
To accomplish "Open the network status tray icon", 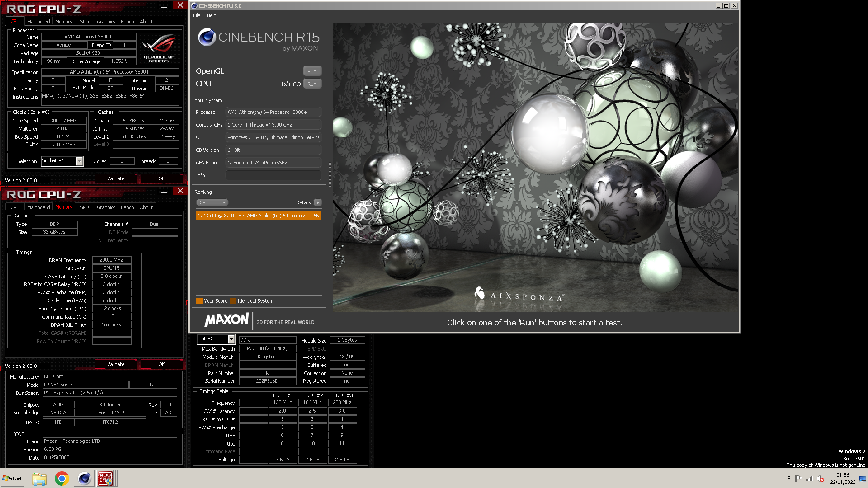I will pos(810,479).
